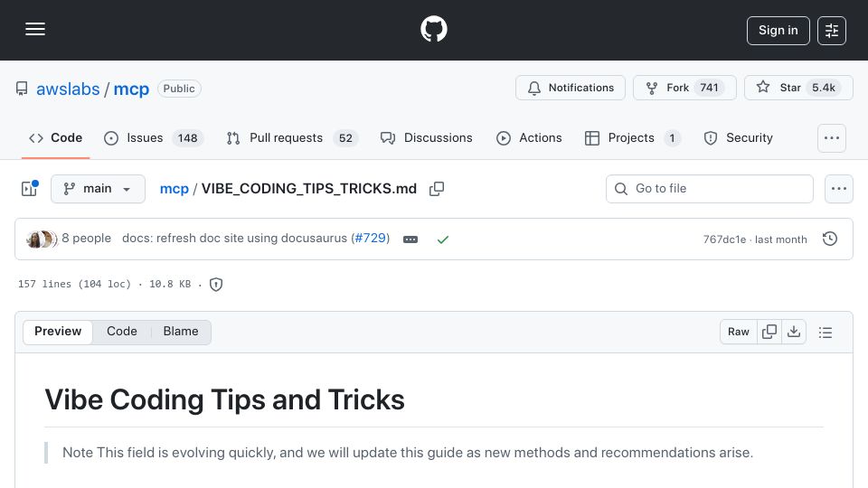Open the commit message docs refresh link

click(235, 238)
